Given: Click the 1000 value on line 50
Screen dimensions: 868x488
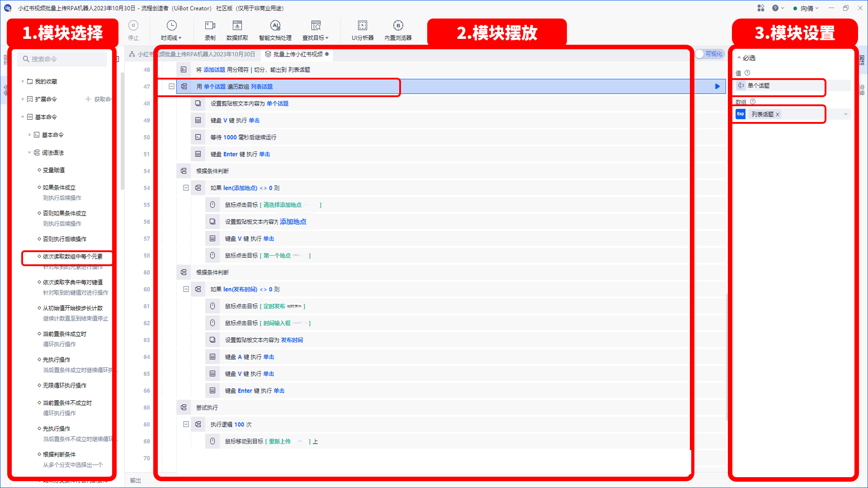Looking at the screenshot, I should [230, 137].
